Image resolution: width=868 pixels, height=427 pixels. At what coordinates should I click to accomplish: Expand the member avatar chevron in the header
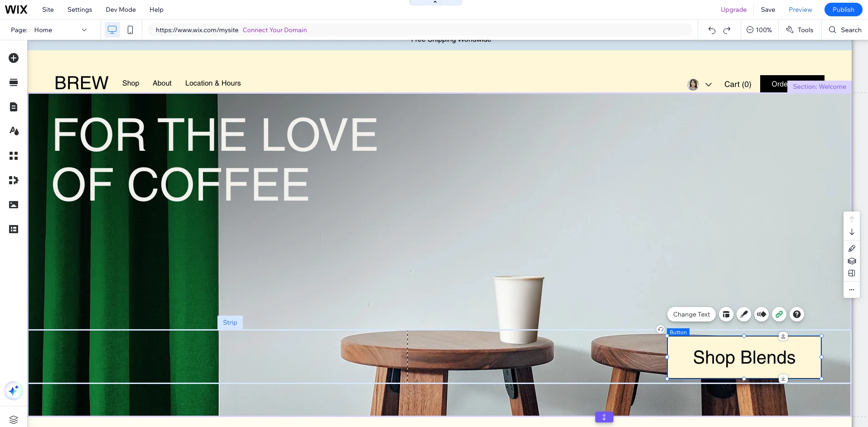pos(709,85)
